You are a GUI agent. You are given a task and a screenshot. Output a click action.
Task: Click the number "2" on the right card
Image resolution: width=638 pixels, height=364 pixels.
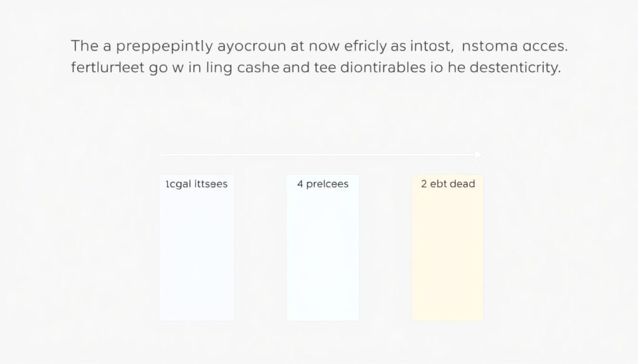coord(424,184)
